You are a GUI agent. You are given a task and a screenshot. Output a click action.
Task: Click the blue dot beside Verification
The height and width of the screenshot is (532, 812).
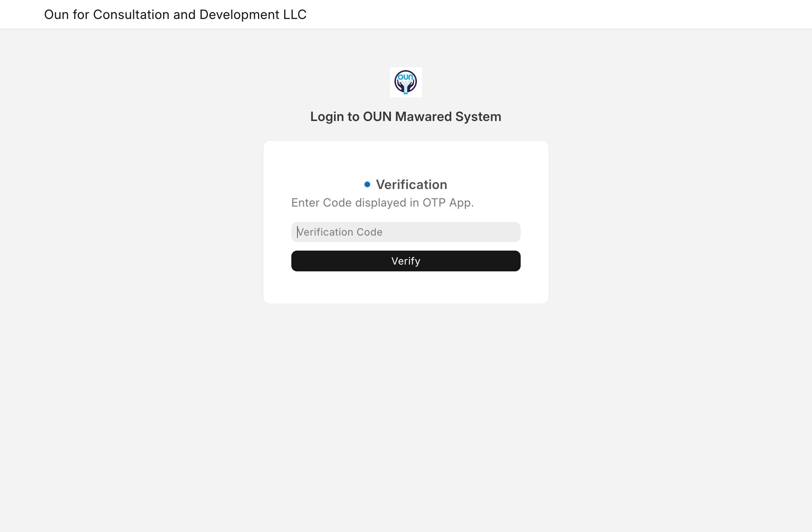pos(367,184)
